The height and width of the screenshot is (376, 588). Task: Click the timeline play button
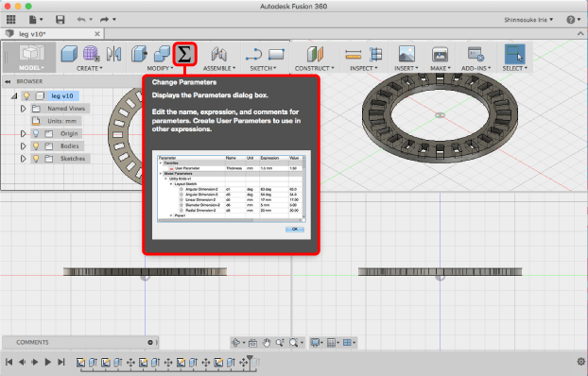tap(47, 362)
